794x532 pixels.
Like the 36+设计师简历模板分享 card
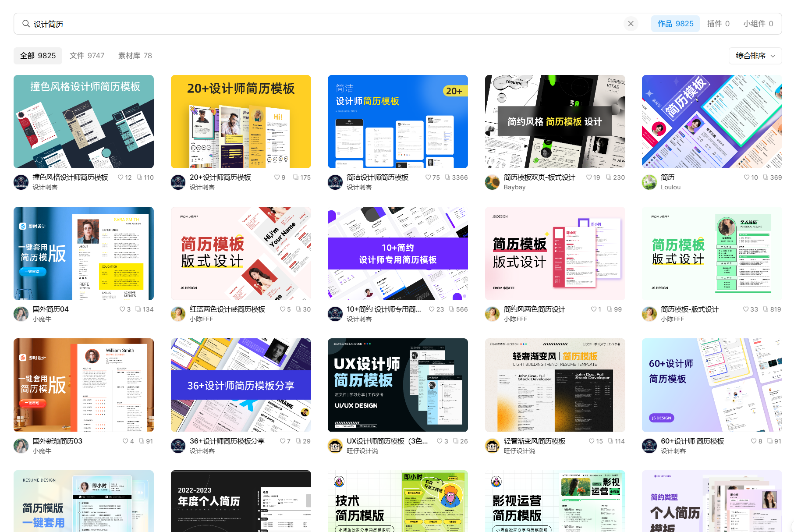(283, 441)
